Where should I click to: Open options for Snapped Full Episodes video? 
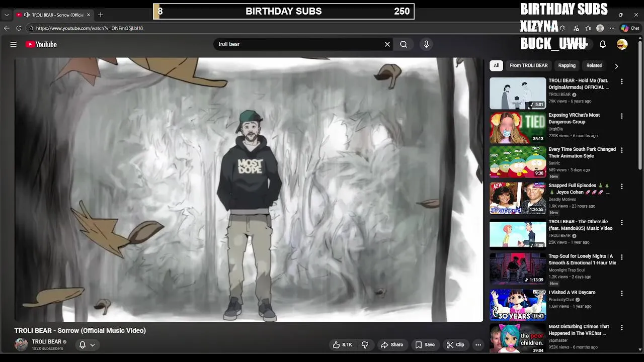tap(622, 187)
